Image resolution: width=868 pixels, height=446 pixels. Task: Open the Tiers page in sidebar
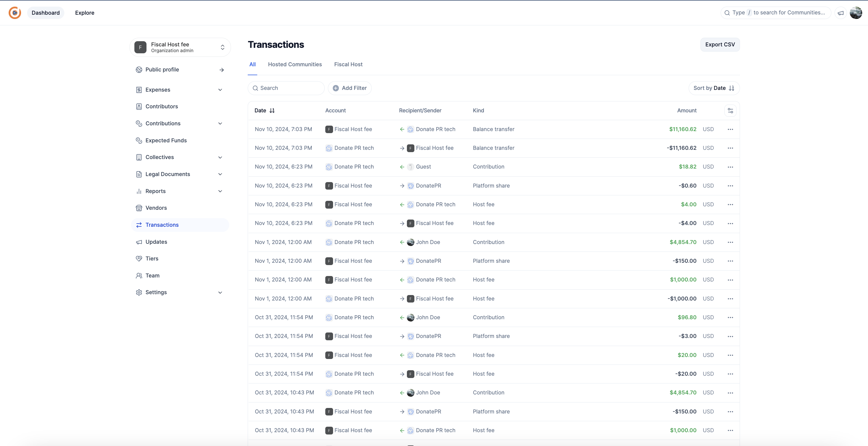point(152,258)
